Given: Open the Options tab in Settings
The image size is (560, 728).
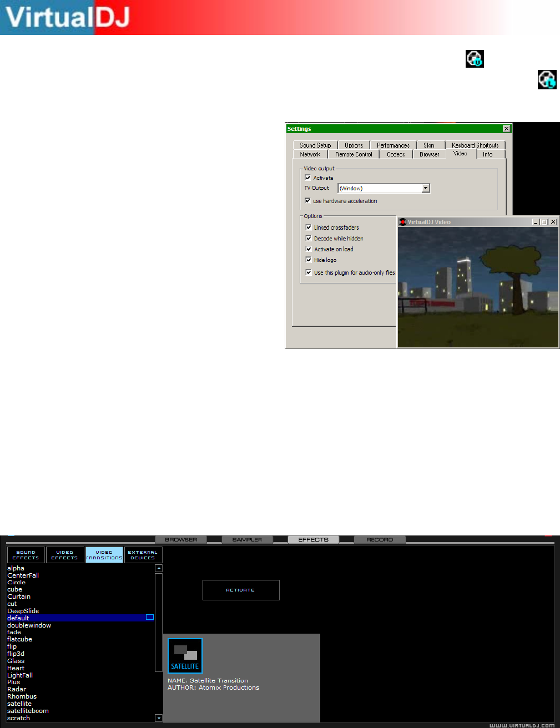Looking at the screenshot, I should pos(354,145).
